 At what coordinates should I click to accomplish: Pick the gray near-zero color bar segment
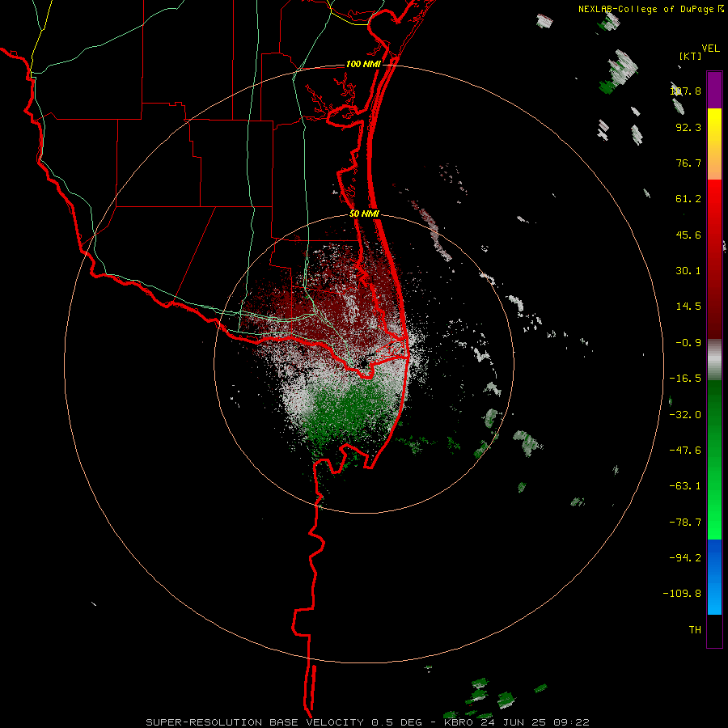(714, 360)
